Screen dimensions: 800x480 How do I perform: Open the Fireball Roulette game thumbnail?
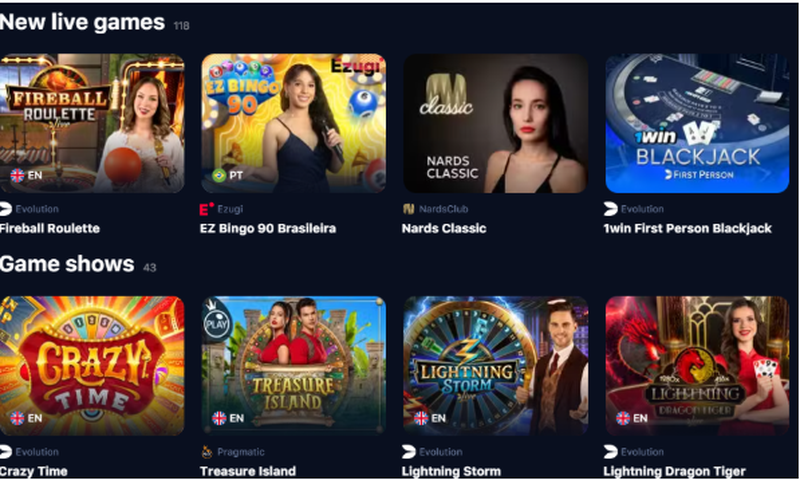pos(92,123)
